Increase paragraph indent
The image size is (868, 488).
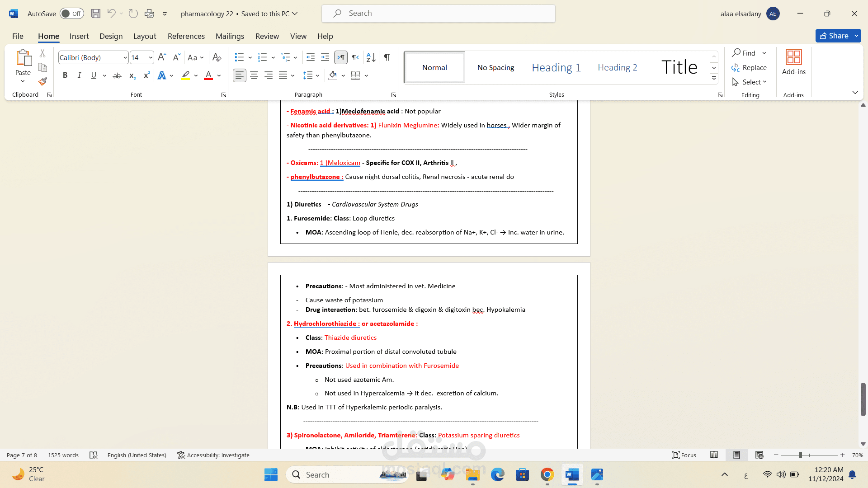pos(325,57)
